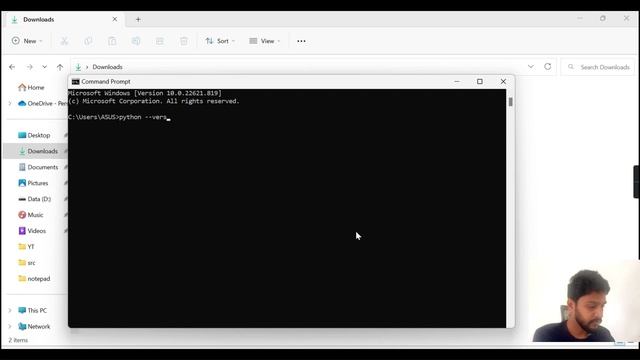Click the Command Prompt title bar icon
The height and width of the screenshot is (360, 640).
(76, 82)
